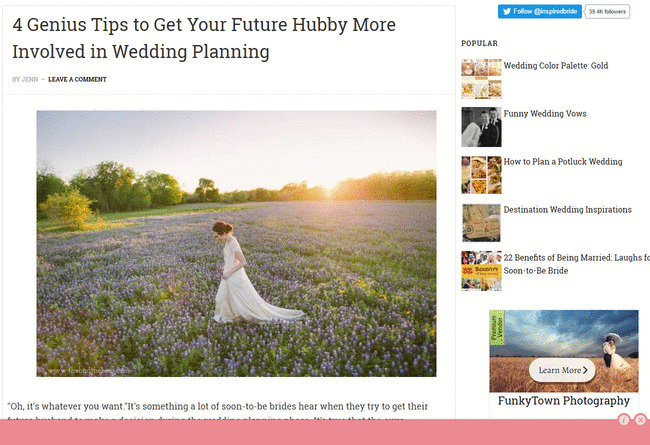This screenshot has width=650, height=445.
Task: Go to Funny Wedding Vows article
Action: pos(545,114)
